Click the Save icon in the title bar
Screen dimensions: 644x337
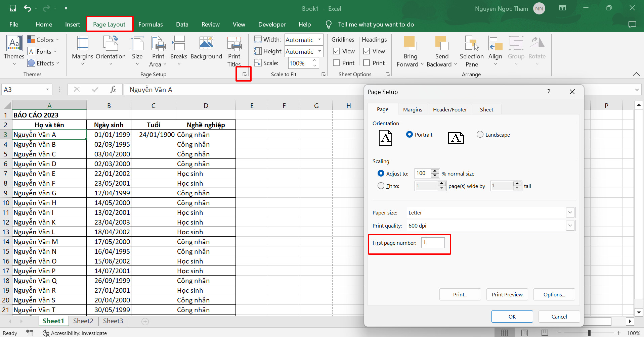click(13, 8)
